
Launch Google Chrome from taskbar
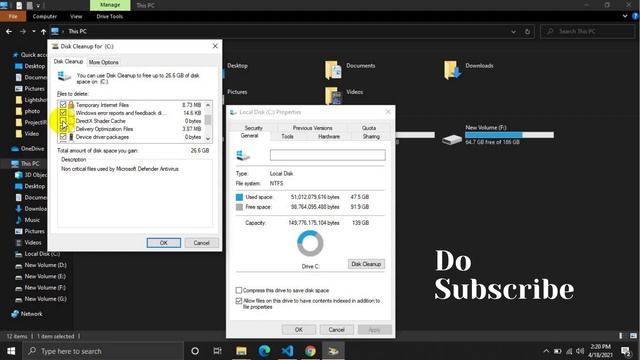click(x=310, y=351)
